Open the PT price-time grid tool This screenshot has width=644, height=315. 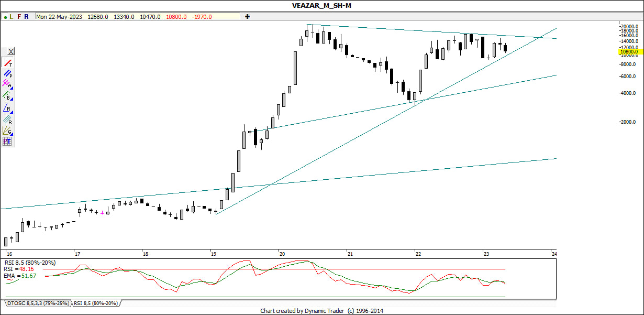click(7, 141)
